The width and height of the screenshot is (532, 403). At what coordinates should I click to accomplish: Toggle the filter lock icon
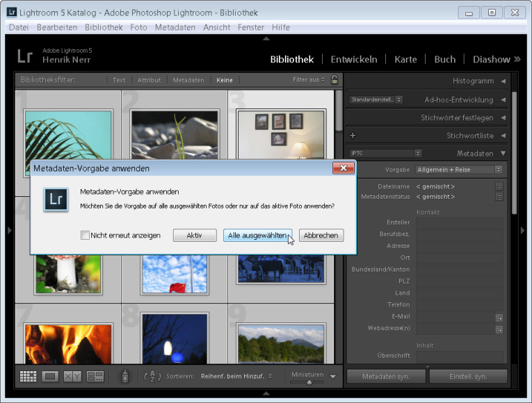(x=334, y=80)
